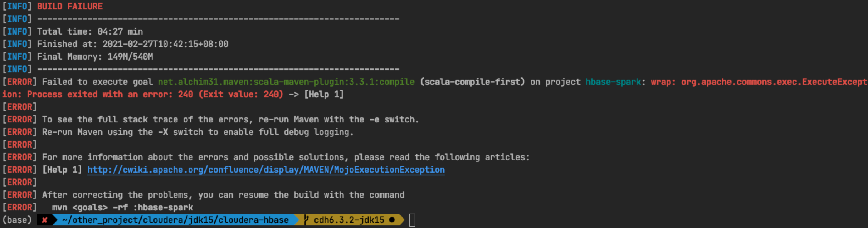Image resolution: width=868 pixels, height=228 pixels.
Task: Click the cloudera-hbase directory path segment
Action: tap(175, 220)
